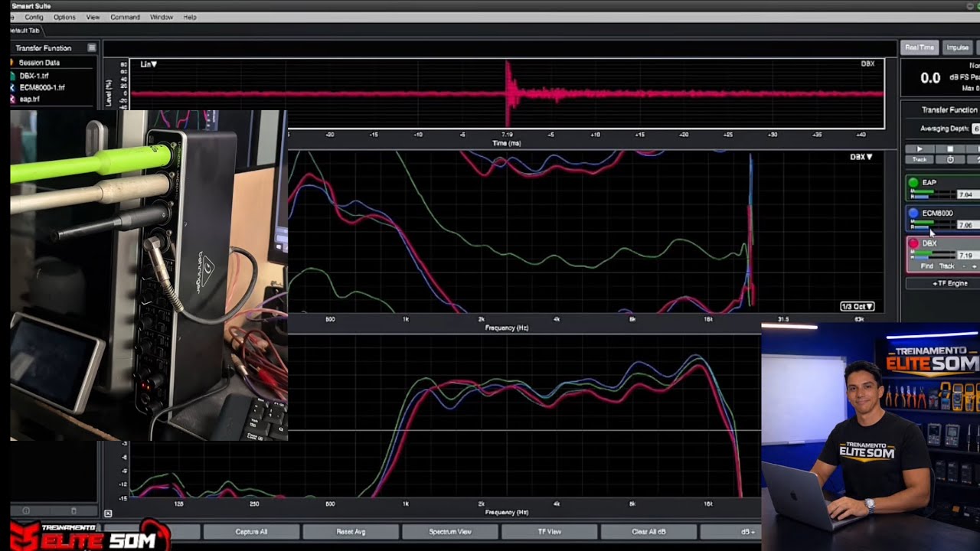Select the ECM8000-1.trf trace icon
The image size is (980, 551).
[x=13, y=87]
